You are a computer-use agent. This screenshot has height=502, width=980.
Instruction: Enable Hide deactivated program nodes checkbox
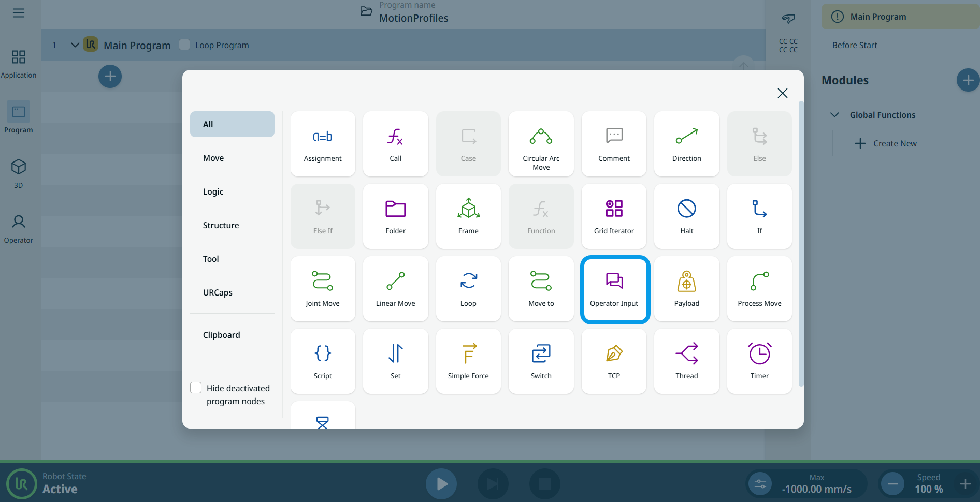(x=196, y=388)
